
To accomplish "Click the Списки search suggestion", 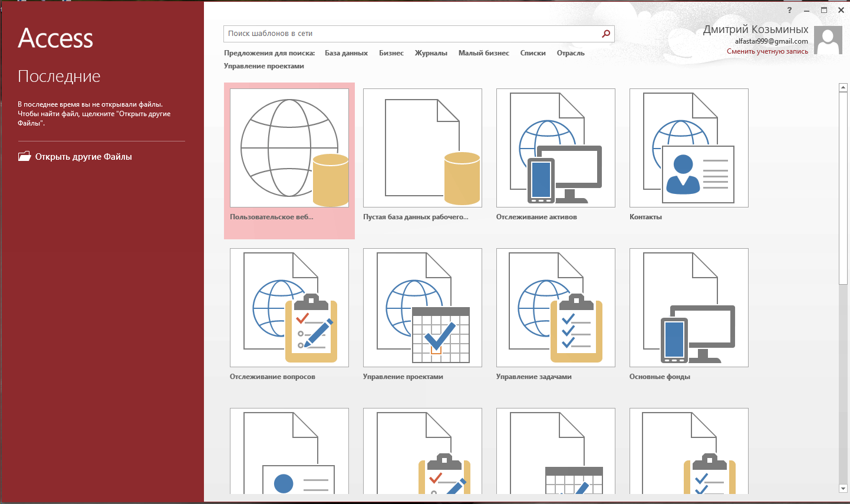I will click(533, 53).
